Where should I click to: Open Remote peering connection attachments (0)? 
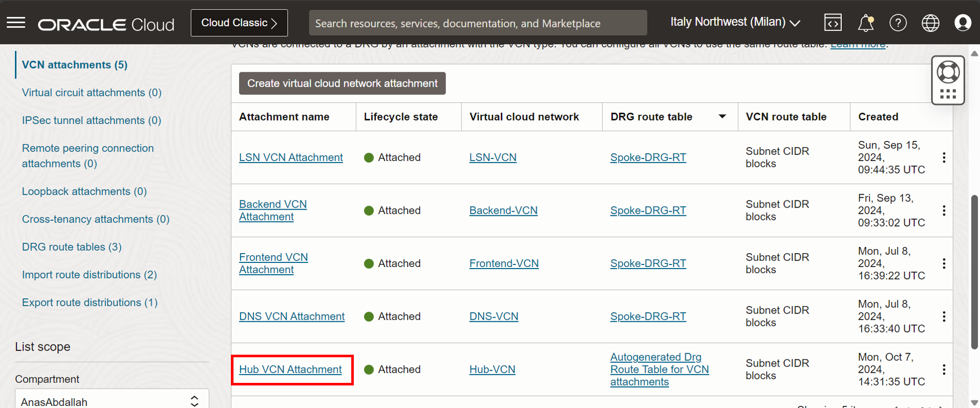[88, 156]
